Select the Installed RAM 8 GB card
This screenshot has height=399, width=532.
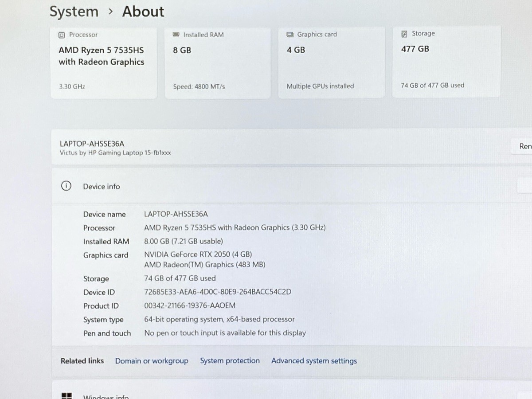click(x=218, y=63)
